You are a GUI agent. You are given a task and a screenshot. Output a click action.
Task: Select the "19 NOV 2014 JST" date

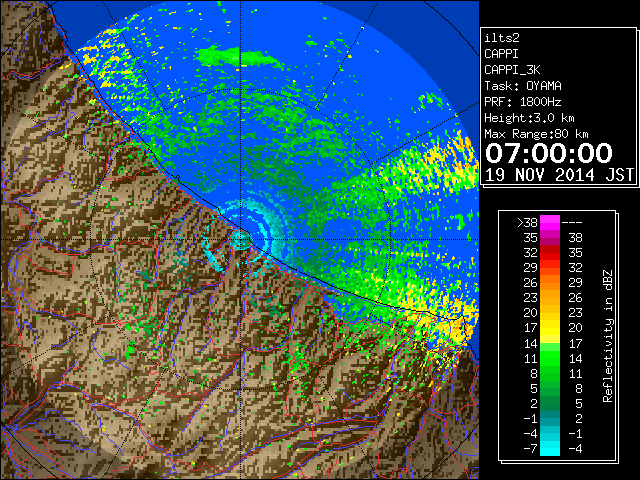559,175
